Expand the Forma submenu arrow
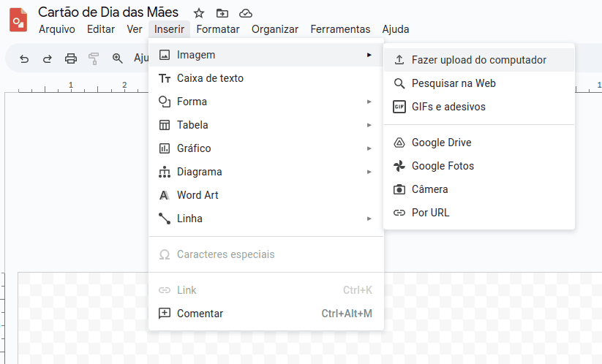This screenshot has height=364, width=602. click(x=369, y=102)
